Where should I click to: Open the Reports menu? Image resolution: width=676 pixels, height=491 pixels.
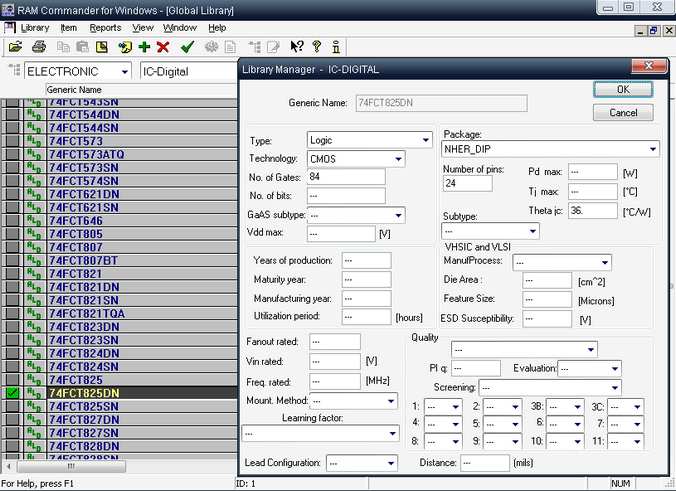coord(105,28)
